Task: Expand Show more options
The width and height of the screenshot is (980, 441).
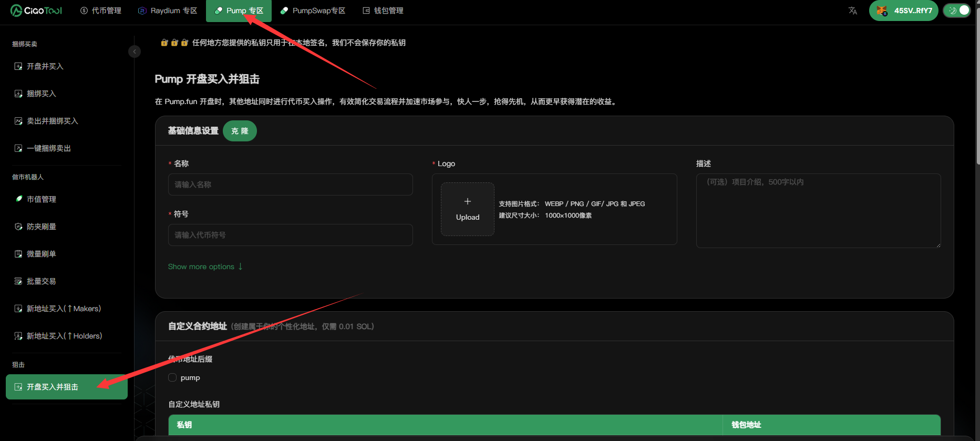Action: (205, 266)
